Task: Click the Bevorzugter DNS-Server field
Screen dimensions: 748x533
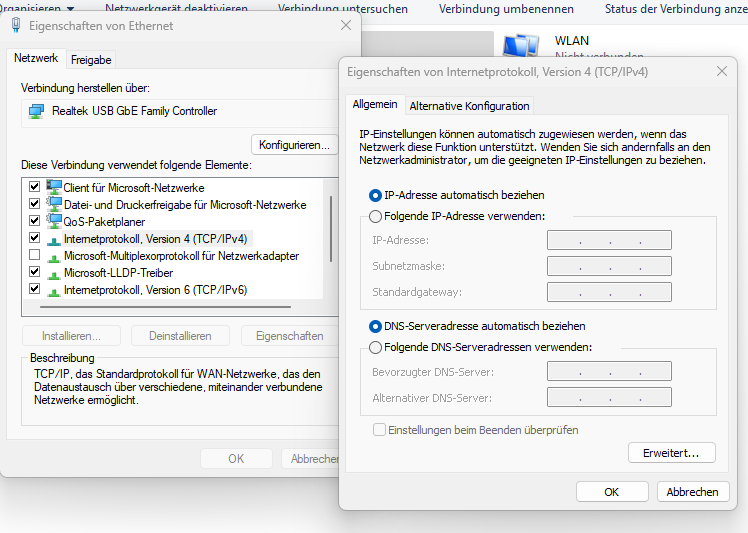Action: (609, 371)
